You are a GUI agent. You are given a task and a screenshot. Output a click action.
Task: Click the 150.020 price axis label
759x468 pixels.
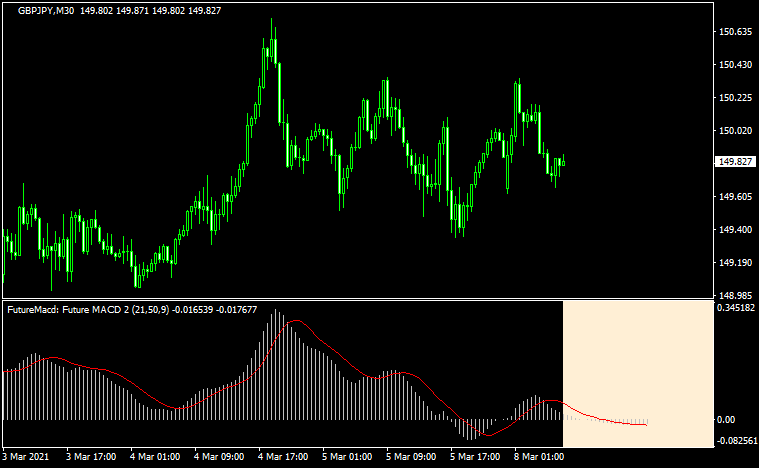[x=735, y=131]
